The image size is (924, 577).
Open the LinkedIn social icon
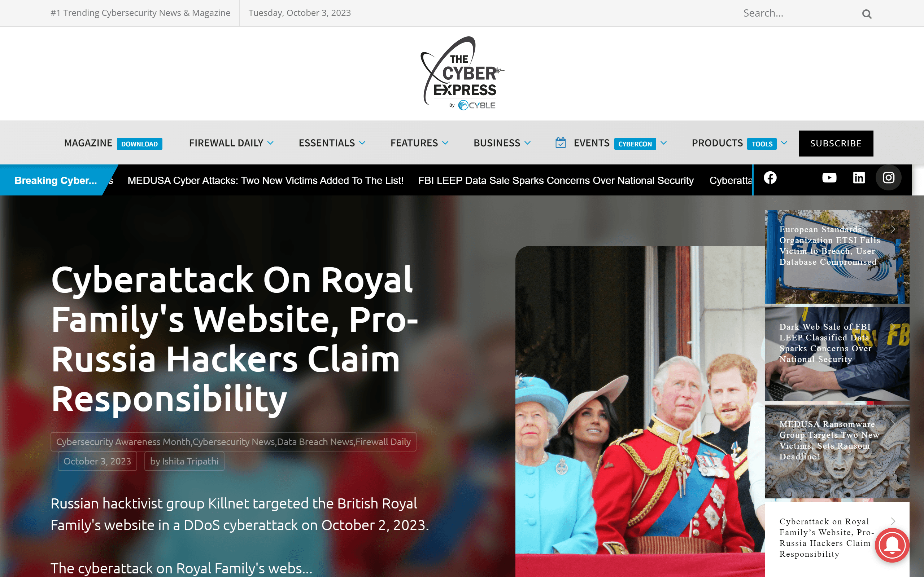point(859,178)
